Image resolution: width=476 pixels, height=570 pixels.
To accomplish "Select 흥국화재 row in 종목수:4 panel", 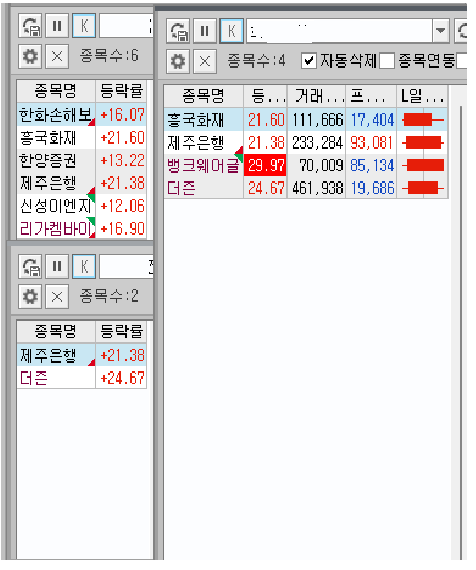I will (306, 120).
